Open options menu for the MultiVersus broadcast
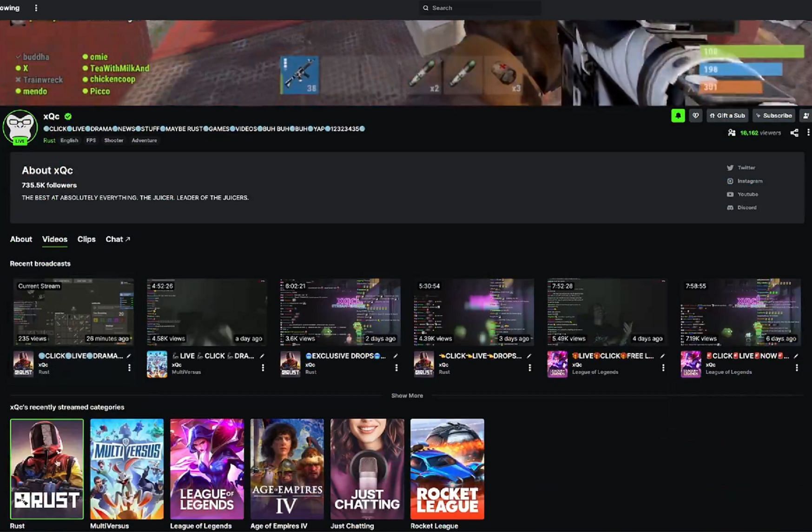Viewport: 812px width, 532px height. (x=263, y=367)
